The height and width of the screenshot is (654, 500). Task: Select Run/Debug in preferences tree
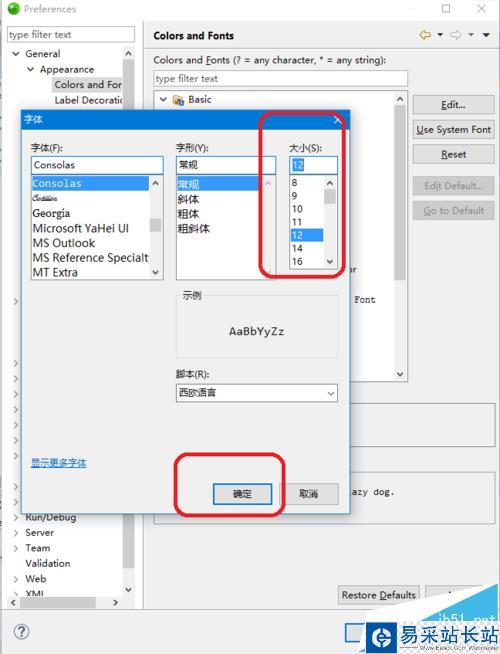point(50,518)
